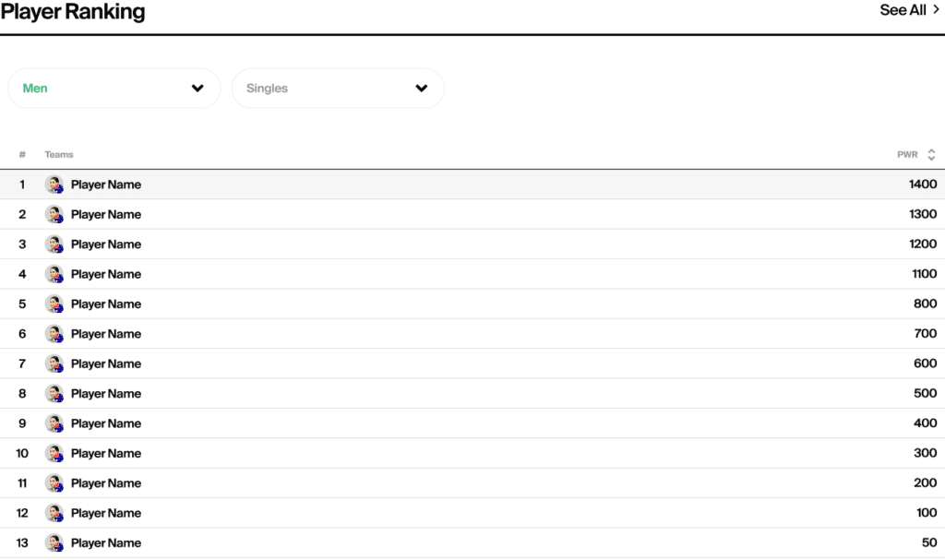Image resolution: width=945 pixels, height=560 pixels.
Task: Click the See All link
Action: (x=903, y=10)
